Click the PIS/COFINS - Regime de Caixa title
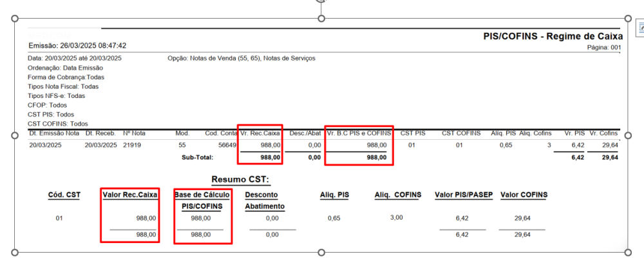 (x=552, y=37)
